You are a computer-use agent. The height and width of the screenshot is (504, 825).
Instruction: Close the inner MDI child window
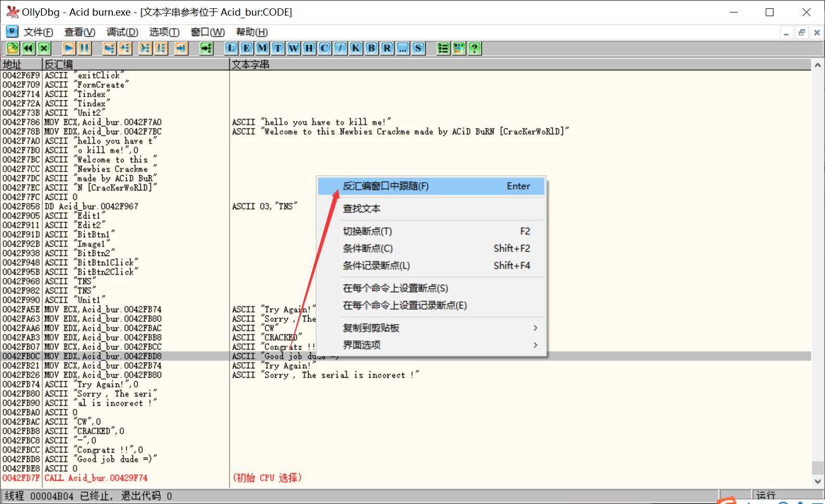817,33
